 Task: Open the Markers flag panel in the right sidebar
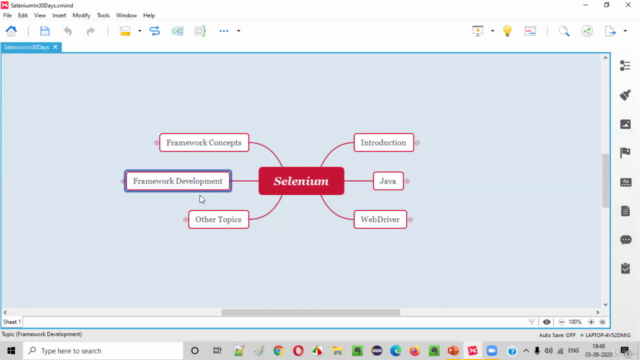click(625, 153)
